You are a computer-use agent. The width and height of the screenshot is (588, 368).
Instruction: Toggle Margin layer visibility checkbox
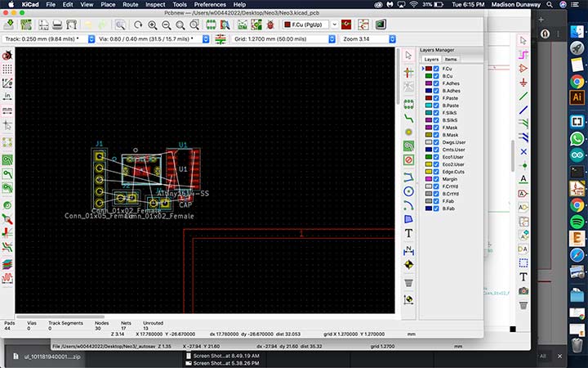tap(436, 179)
